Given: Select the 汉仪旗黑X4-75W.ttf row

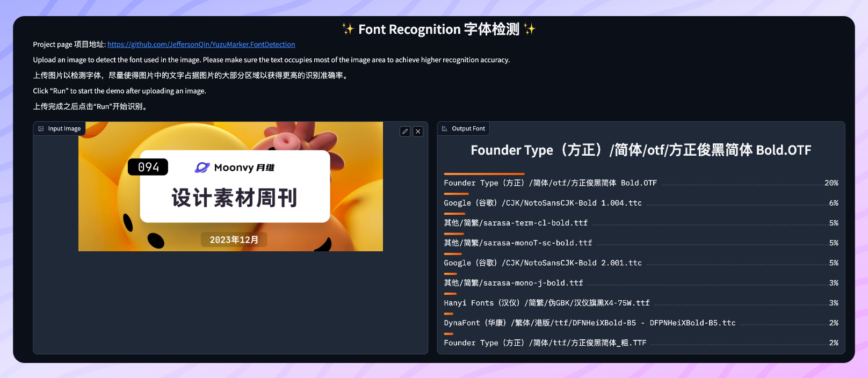Looking at the screenshot, I should pyautogui.click(x=641, y=303).
